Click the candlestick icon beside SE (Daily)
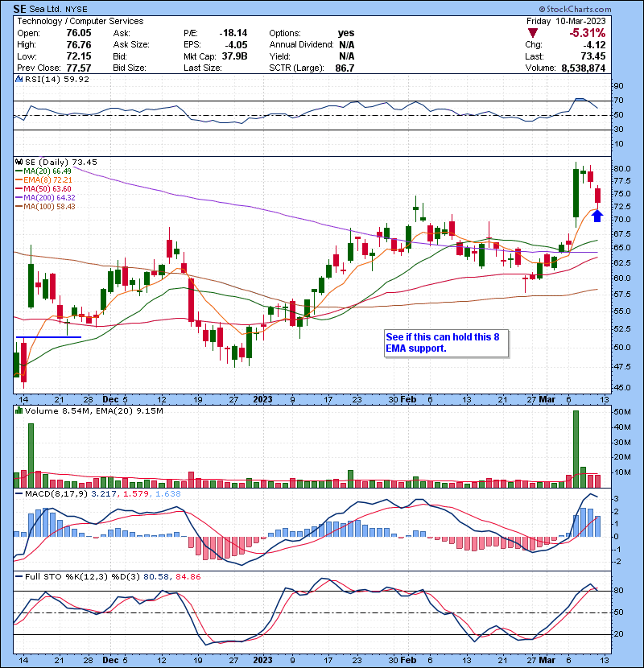 tap(19, 162)
